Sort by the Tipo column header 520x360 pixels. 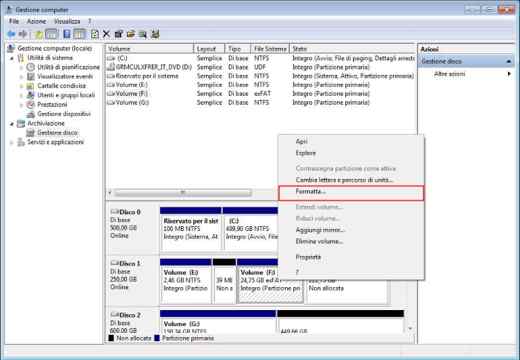[x=238, y=49]
